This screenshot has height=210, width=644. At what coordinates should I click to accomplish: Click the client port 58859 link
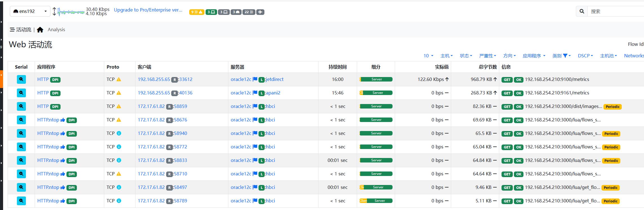coord(180,106)
